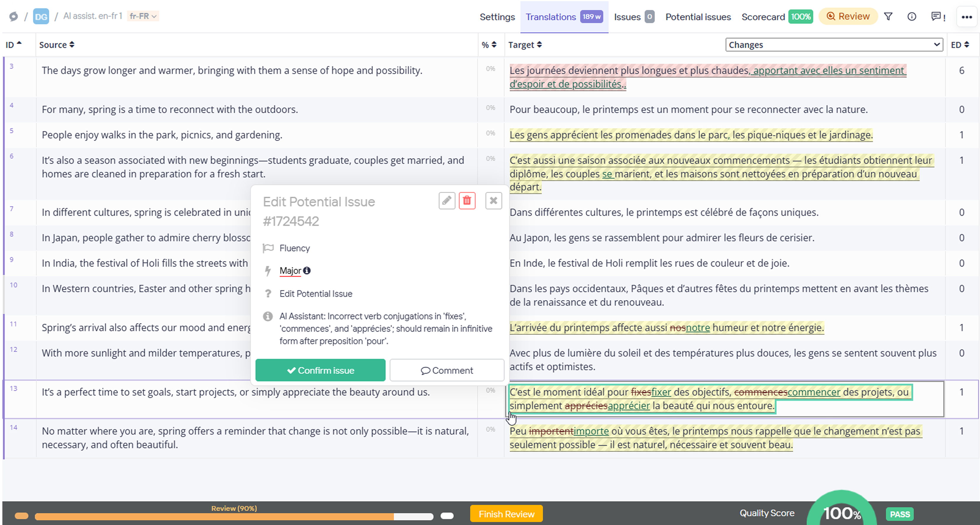Click Major severity info icon
This screenshot has height=525, width=980.
point(307,270)
